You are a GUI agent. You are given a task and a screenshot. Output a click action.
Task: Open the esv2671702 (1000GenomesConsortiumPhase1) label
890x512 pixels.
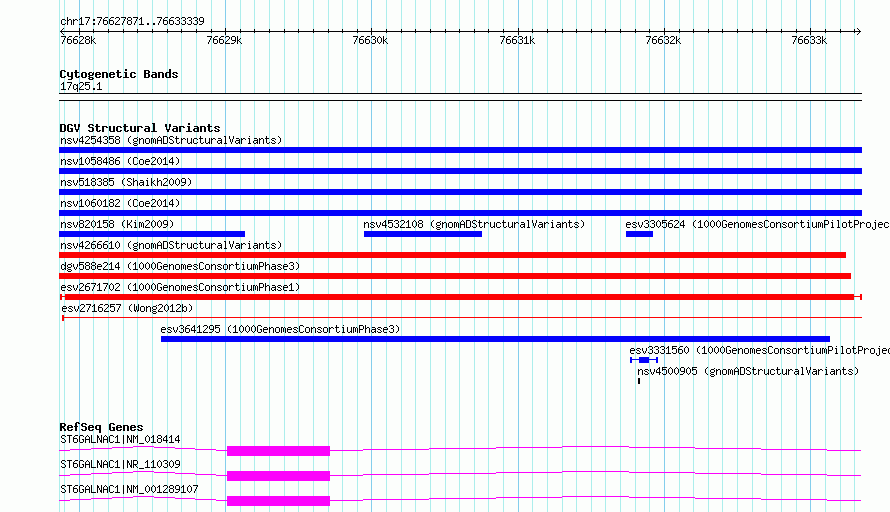coord(180,287)
